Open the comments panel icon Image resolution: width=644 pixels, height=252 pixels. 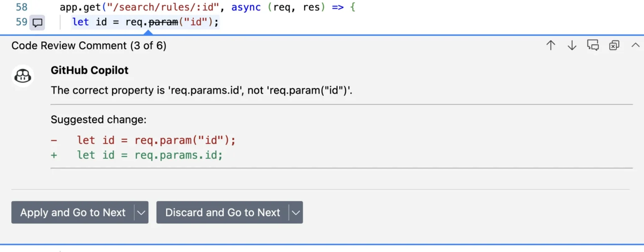click(x=593, y=45)
